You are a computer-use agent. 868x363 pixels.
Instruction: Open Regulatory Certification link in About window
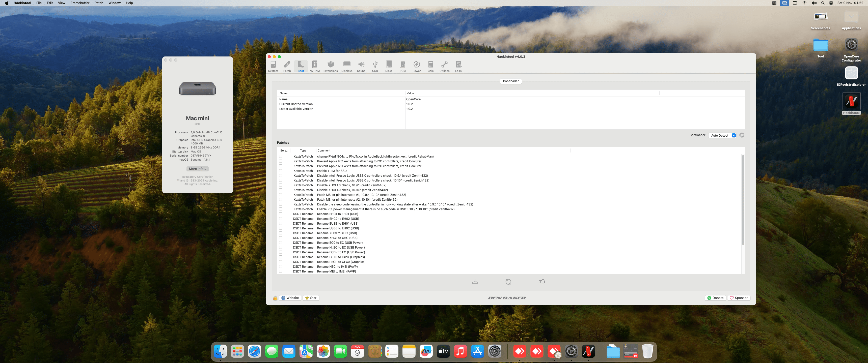tap(198, 177)
